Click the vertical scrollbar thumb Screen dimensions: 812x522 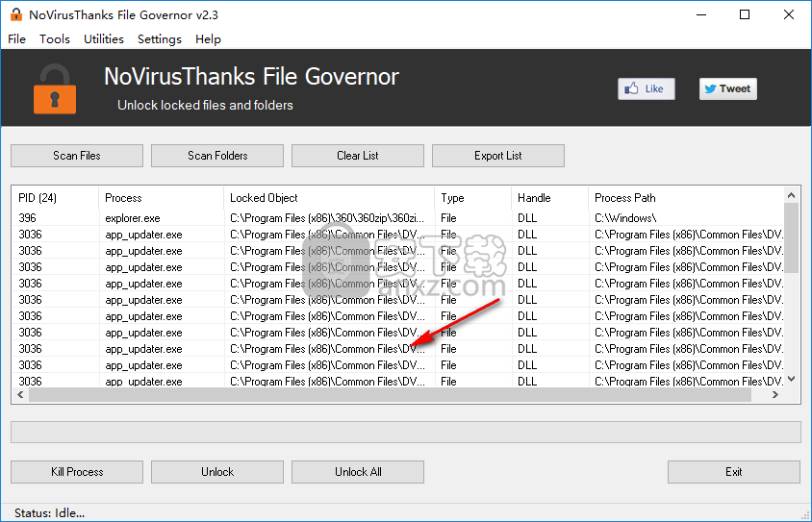click(791, 238)
